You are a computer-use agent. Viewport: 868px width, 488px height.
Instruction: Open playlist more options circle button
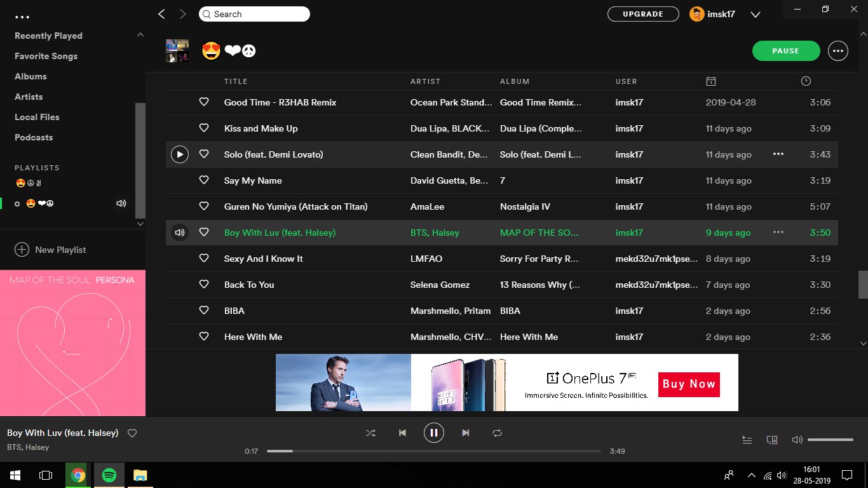point(838,51)
